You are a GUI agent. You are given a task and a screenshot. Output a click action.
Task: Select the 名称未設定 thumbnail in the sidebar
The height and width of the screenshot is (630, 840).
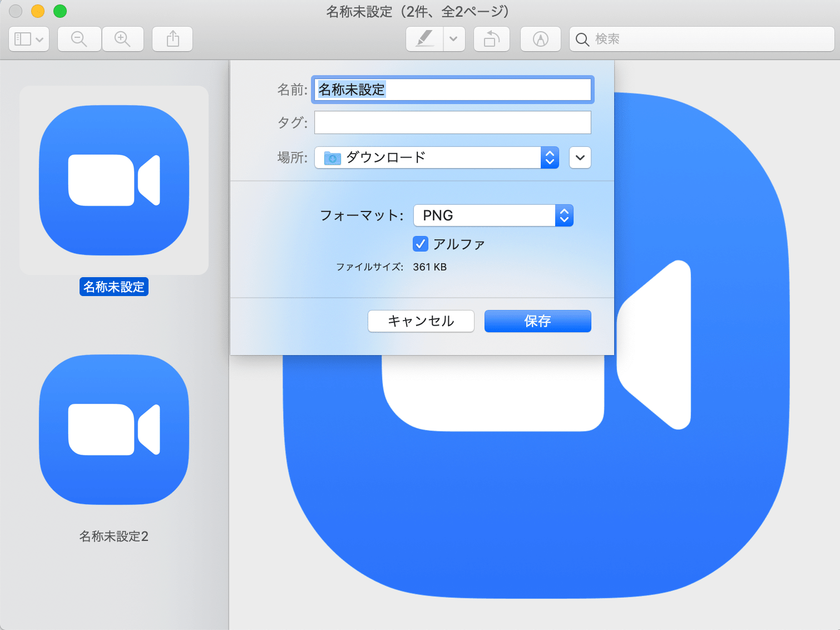tap(114, 180)
